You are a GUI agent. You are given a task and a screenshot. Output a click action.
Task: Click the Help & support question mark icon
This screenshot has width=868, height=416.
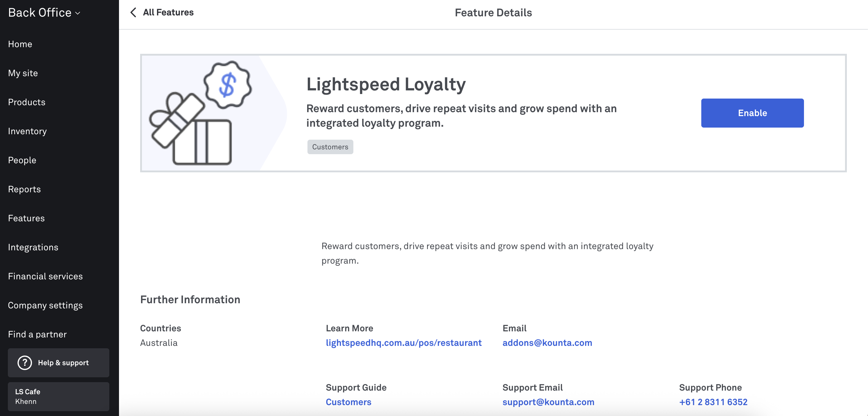coord(24,363)
